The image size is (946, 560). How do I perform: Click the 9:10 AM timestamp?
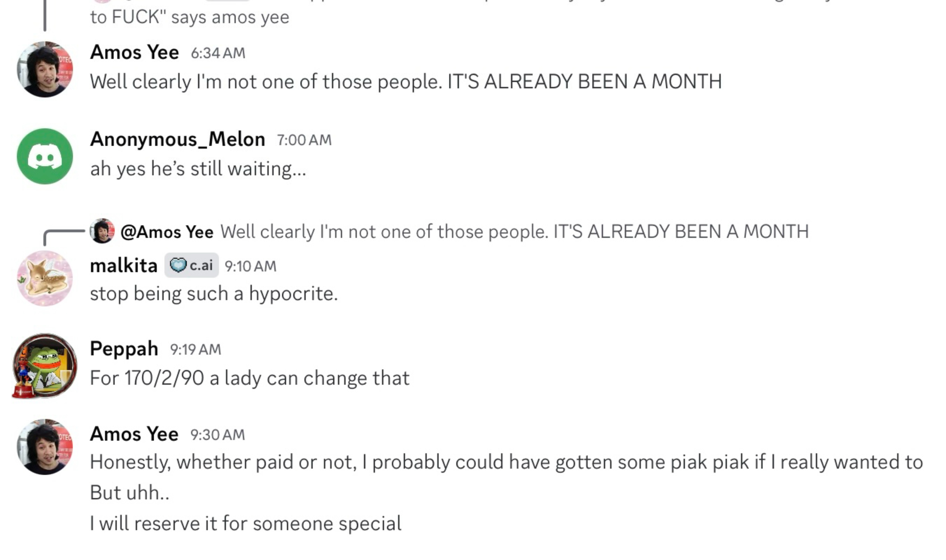pos(250,267)
